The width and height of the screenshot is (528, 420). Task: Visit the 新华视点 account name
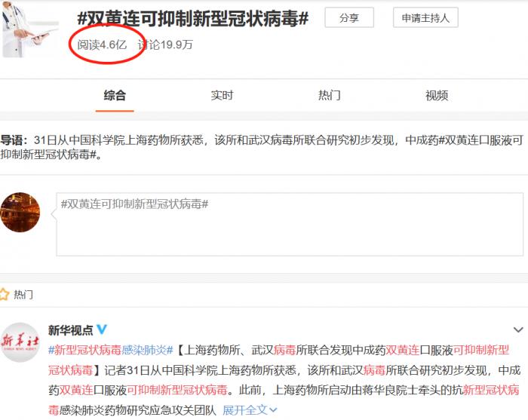tap(70, 330)
